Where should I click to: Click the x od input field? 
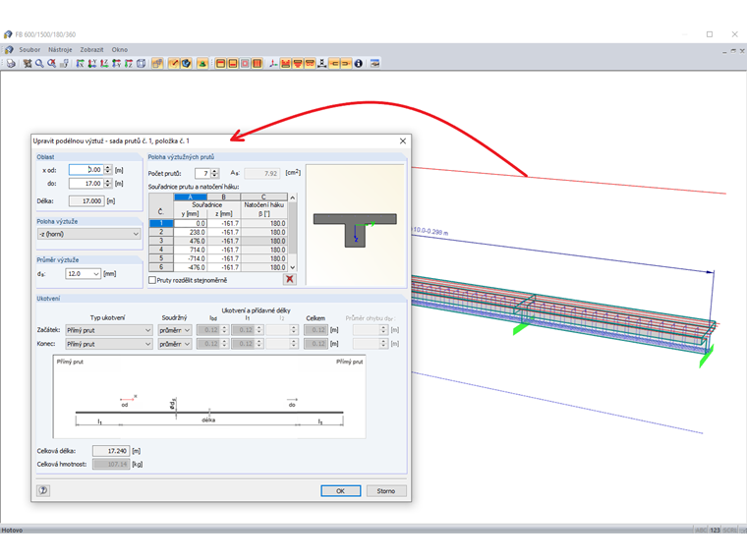point(86,170)
